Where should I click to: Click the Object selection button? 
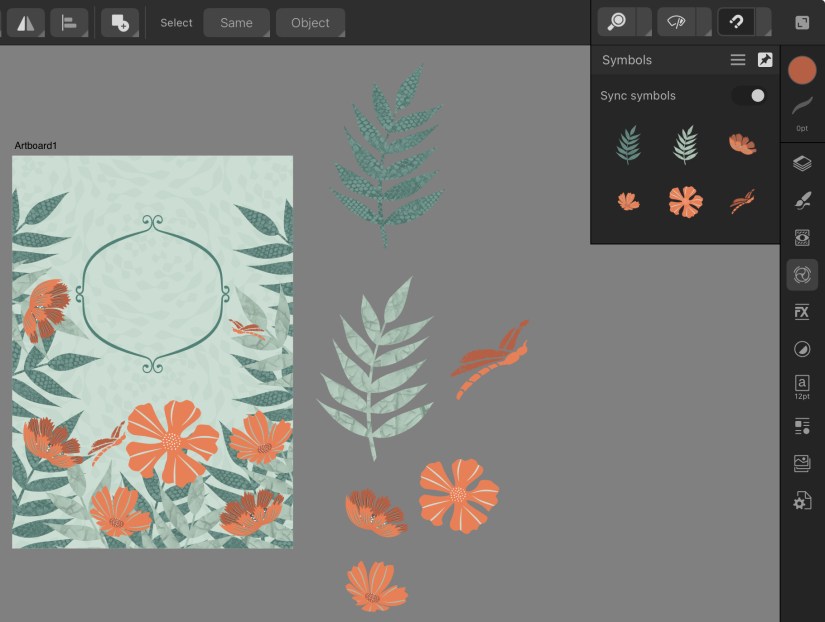click(x=310, y=22)
